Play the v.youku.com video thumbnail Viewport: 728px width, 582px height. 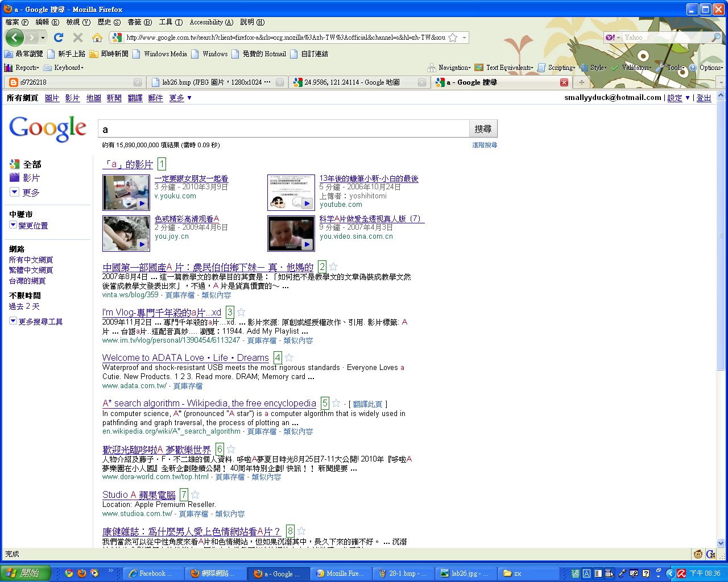pyautogui.click(x=126, y=193)
